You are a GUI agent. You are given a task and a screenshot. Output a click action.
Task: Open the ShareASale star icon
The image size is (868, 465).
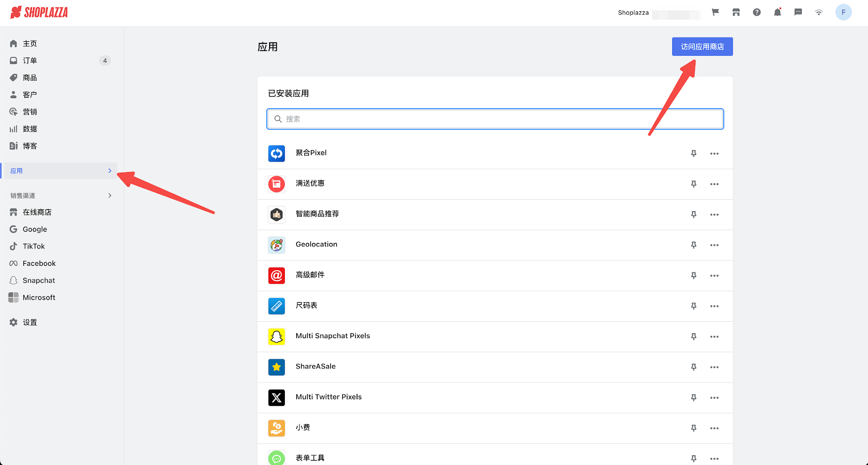point(277,367)
